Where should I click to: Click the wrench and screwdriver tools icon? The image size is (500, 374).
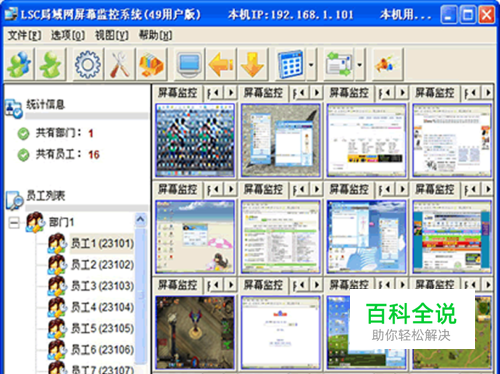(x=120, y=64)
